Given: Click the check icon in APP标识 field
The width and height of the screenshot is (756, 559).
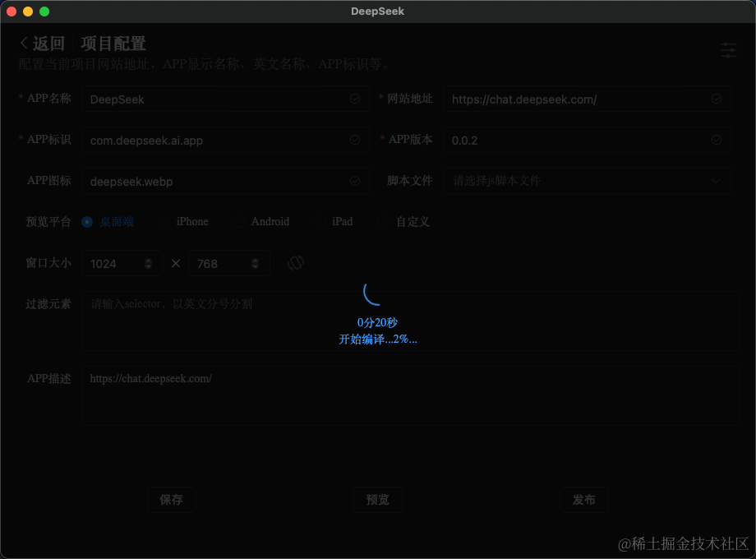Looking at the screenshot, I should click(x=355, y=140).
